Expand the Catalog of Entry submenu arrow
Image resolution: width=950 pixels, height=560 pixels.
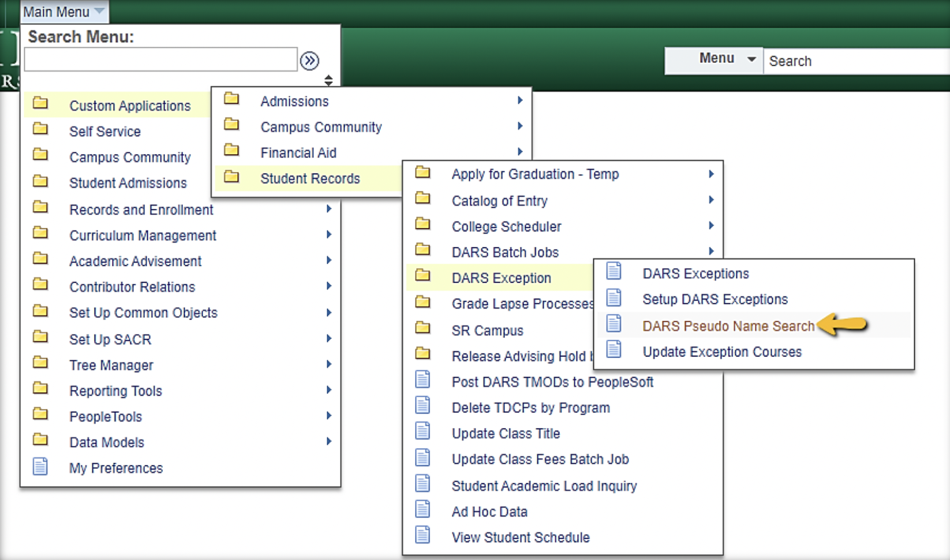711,200
